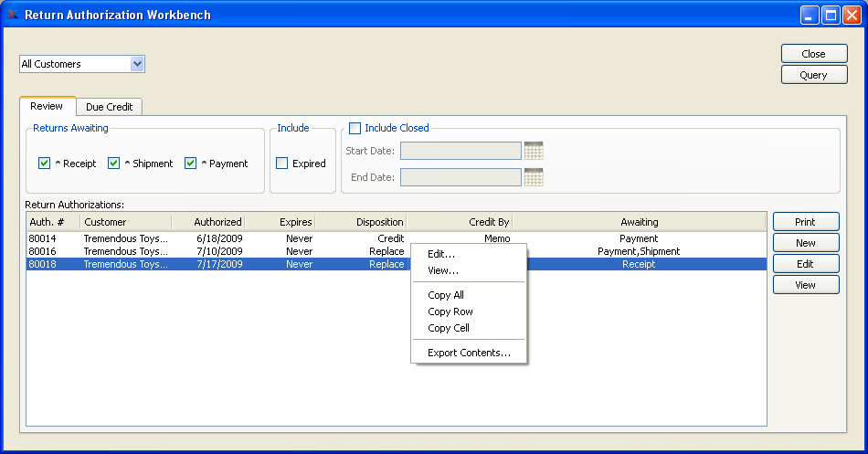Switch to the Due Credit tab
The height and width of the screenshot is (454, 868).
click(x=109, y=107)
